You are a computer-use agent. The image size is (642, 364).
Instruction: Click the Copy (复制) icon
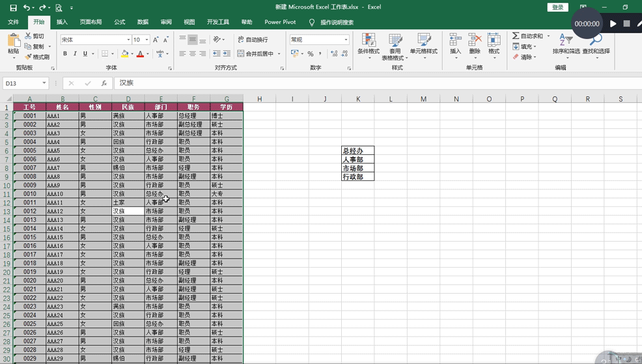[x=28, y=46]
